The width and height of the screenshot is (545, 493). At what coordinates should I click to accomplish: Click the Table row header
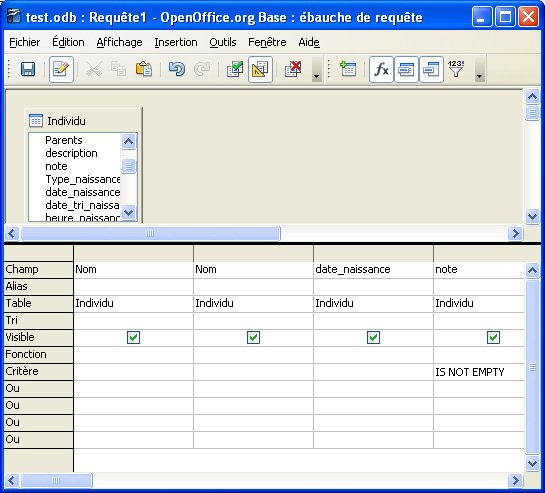click(38, 303)
